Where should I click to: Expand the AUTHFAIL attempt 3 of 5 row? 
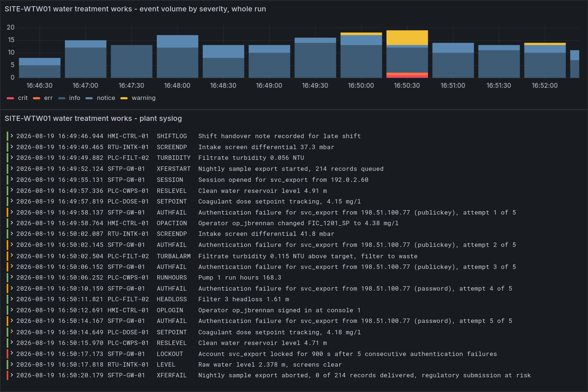coord(12,267)
